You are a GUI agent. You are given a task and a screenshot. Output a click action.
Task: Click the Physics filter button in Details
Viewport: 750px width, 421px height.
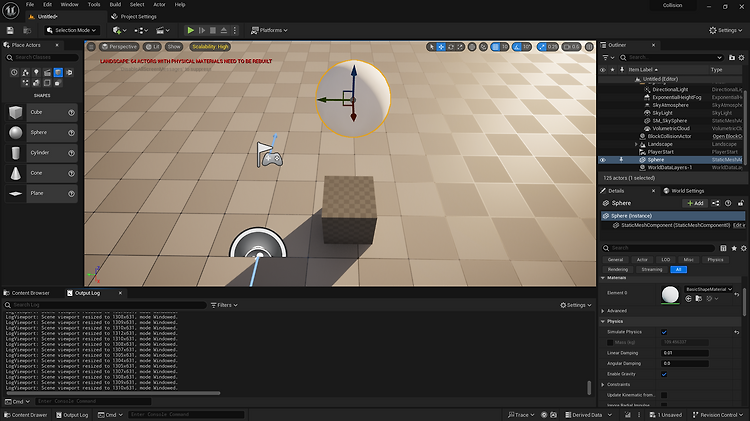[716, 260]
